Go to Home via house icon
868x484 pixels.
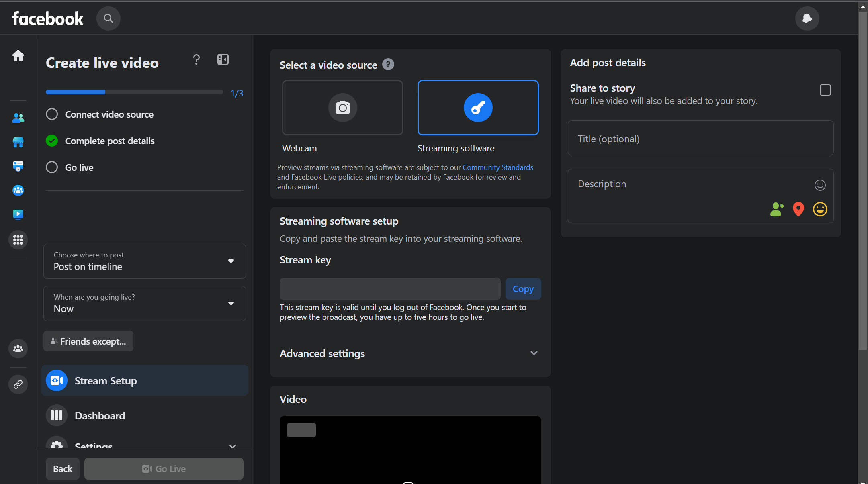pos(18,55)
